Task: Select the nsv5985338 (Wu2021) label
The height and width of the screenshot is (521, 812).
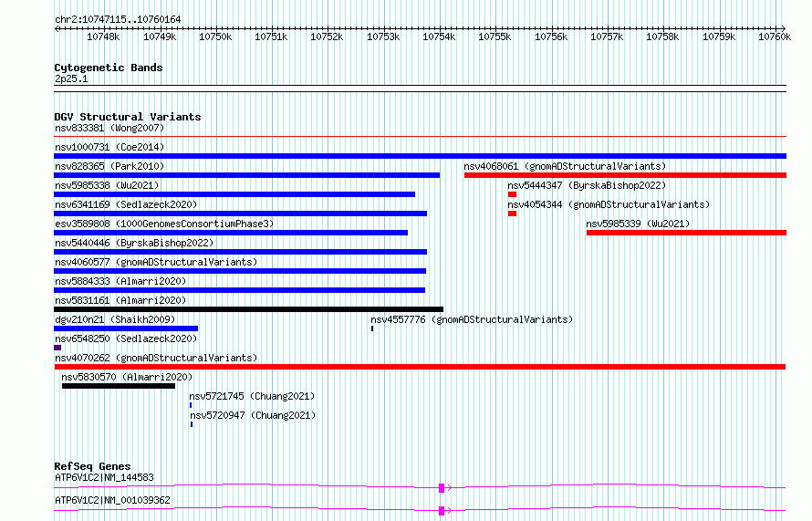Action: tap(107, 185)
